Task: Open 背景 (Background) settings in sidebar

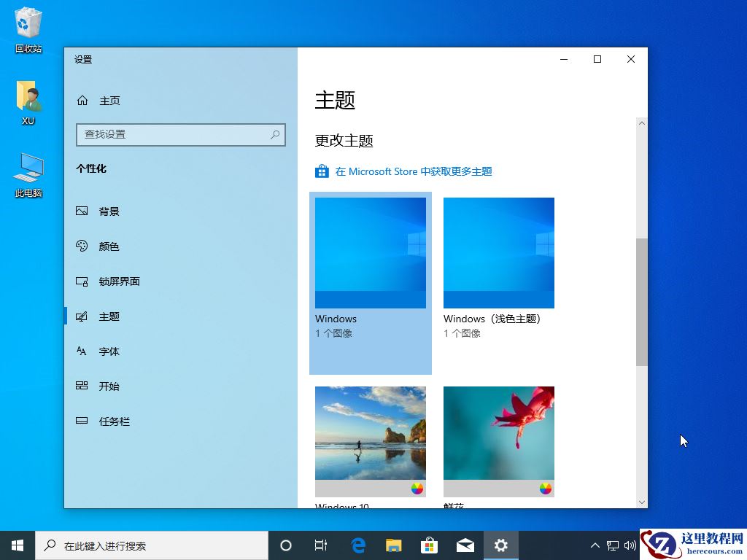Action: [109, 211]
